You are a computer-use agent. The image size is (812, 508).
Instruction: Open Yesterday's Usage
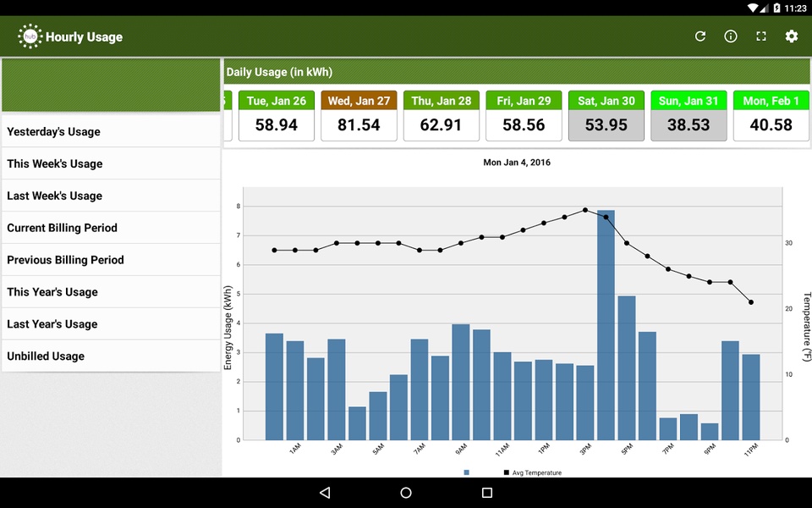[x=111, y=132]
